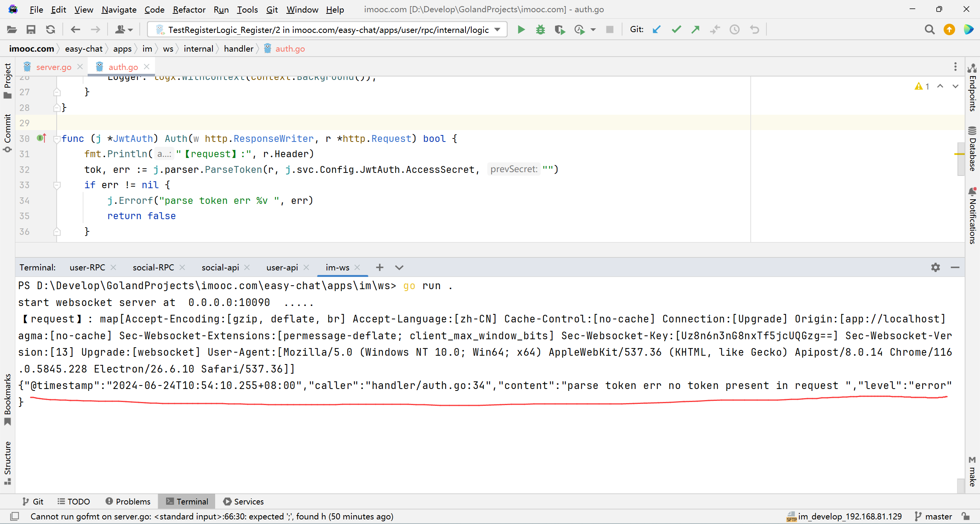Click 'internal' breadcrumb

point(198,49)
